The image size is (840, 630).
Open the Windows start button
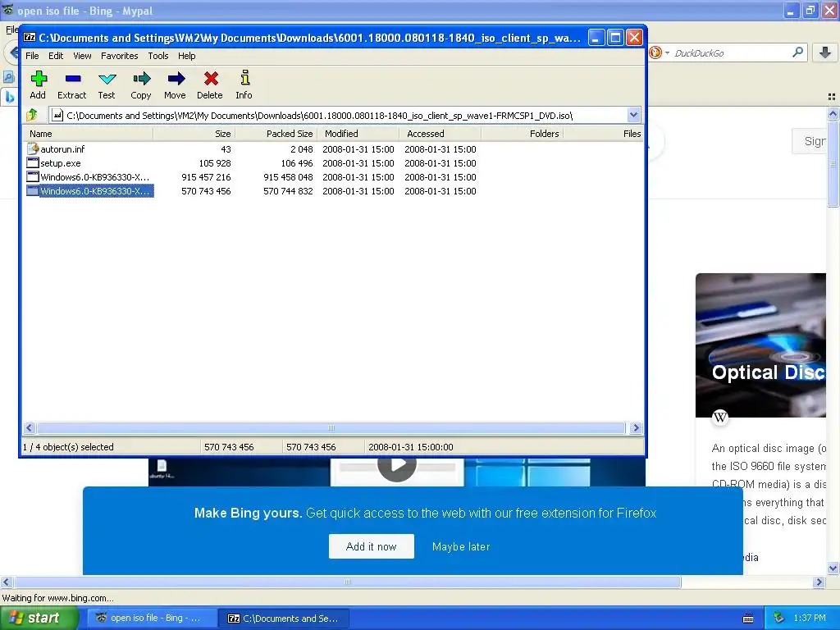click(x=39, y=619)
